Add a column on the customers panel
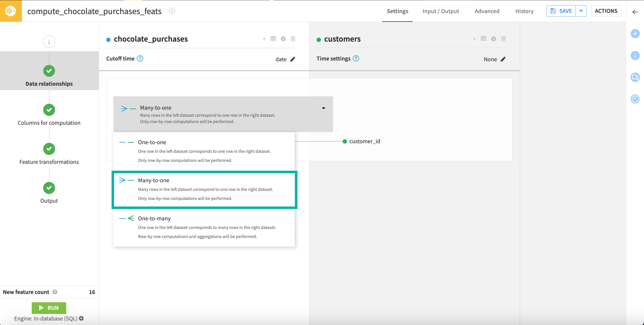The width and height of the screenshot is (644, 325). [x=474, y=39]
